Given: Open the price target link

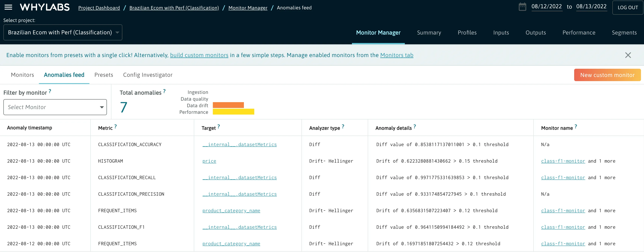Looking at the screenshot, I should click(209, 161).
